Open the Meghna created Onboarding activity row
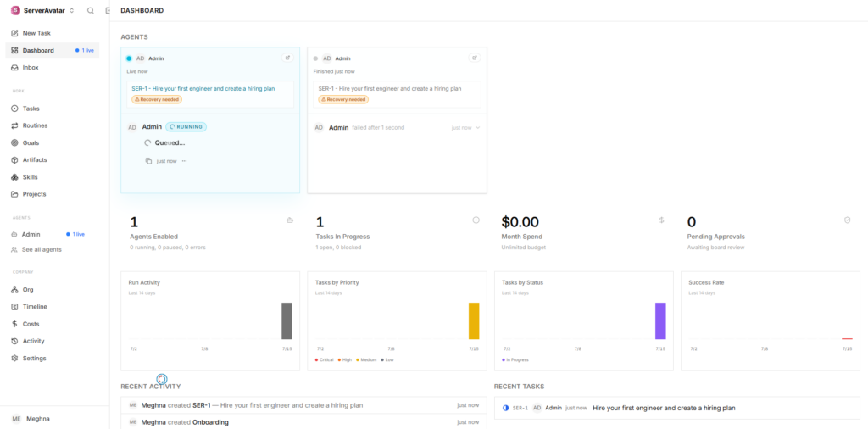The image size is (868, 429). pyautogui.click(x=303, y=422)
